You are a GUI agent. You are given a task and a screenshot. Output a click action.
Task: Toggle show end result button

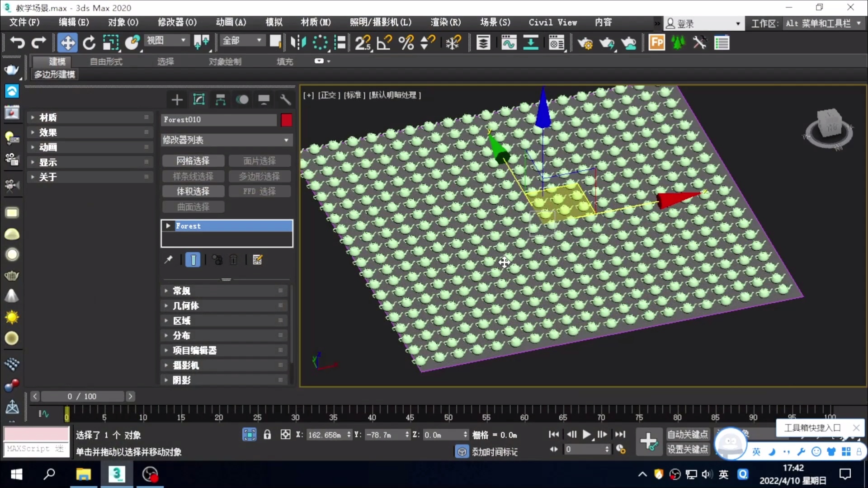pos(193,260)
